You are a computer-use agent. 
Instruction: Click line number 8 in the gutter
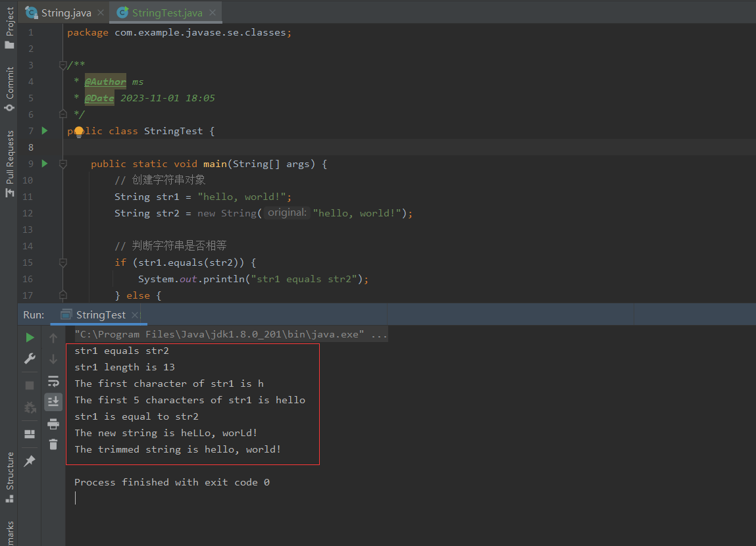(x=31, y=147)
